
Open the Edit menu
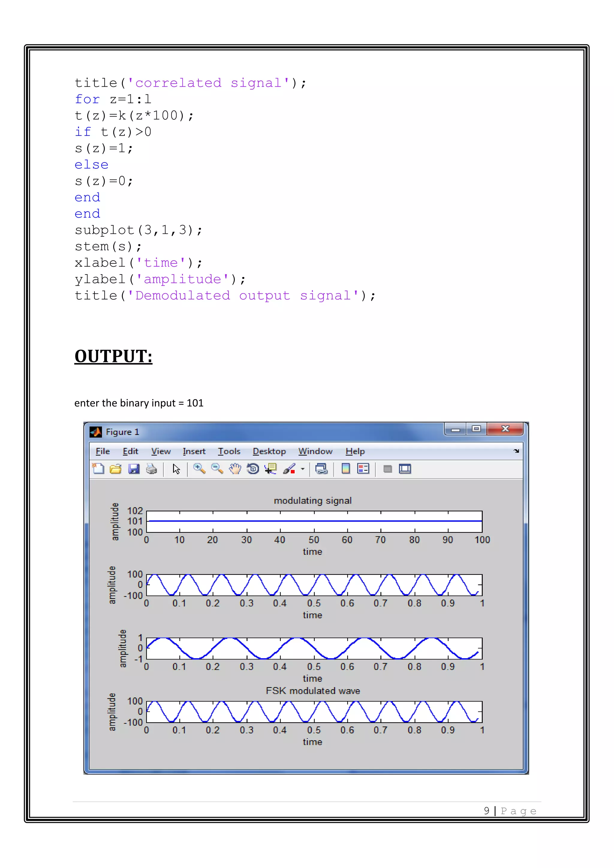(130, 451)
